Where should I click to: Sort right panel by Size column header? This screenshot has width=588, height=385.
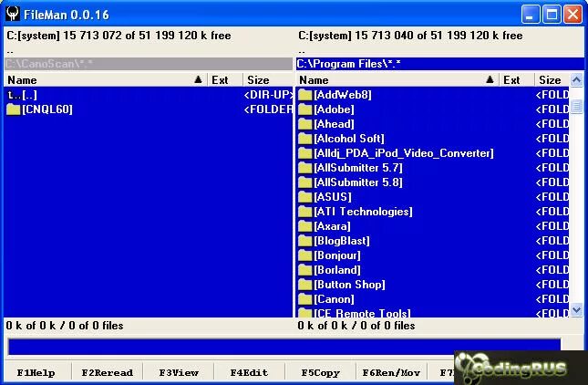click(552, 80)
